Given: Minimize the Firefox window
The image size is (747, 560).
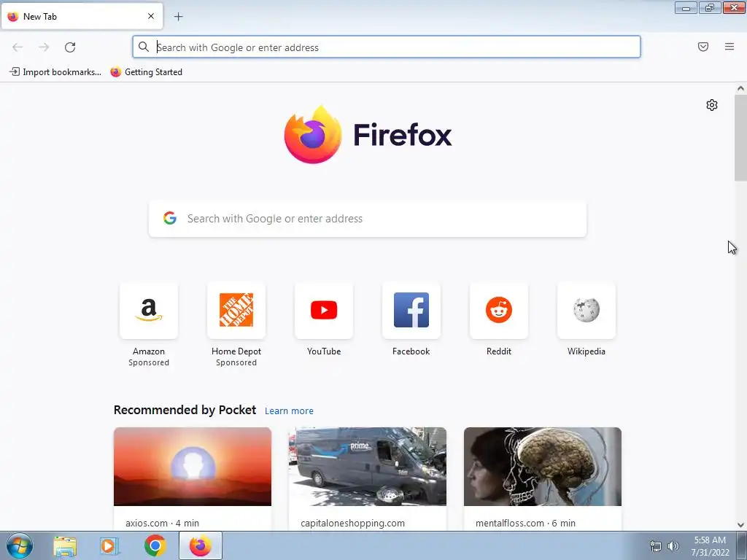Looking at the screenshot, I should (686, 7).
